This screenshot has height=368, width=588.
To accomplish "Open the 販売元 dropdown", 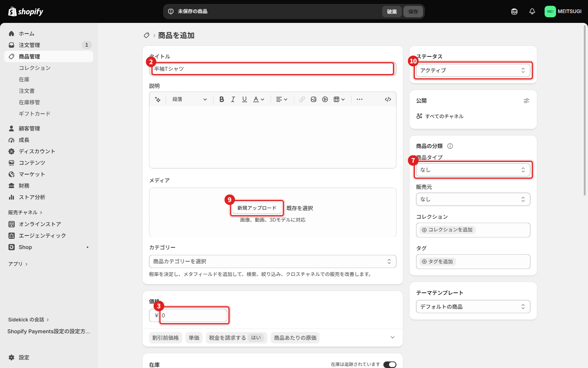I will click(x=473, y=199).
